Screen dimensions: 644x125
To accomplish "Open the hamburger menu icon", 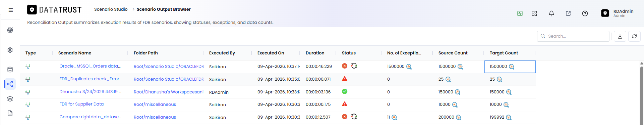I will tap(11, 10).
